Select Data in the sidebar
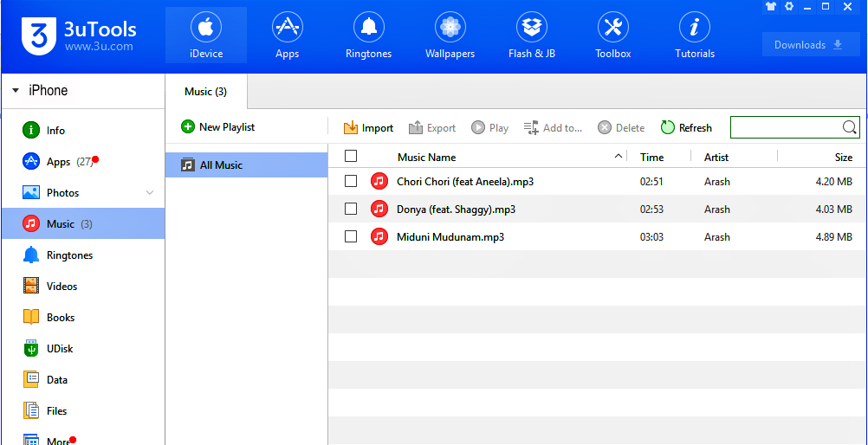 point(83,380)
